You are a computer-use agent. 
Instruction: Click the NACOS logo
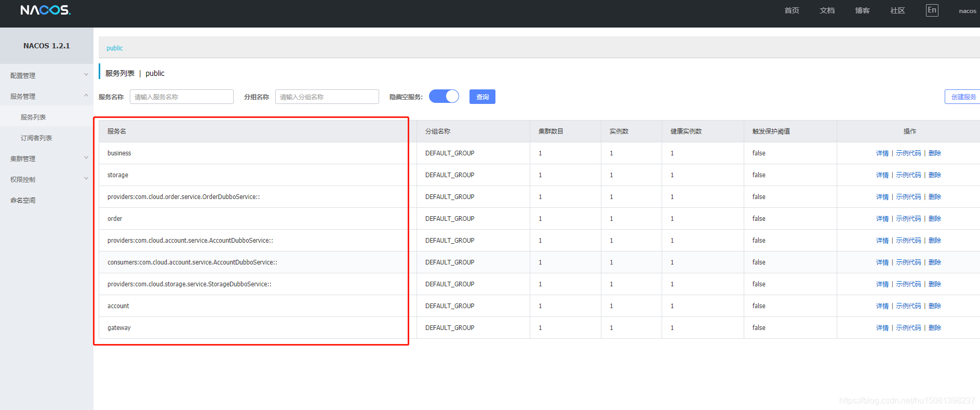[x=45, y=10]
